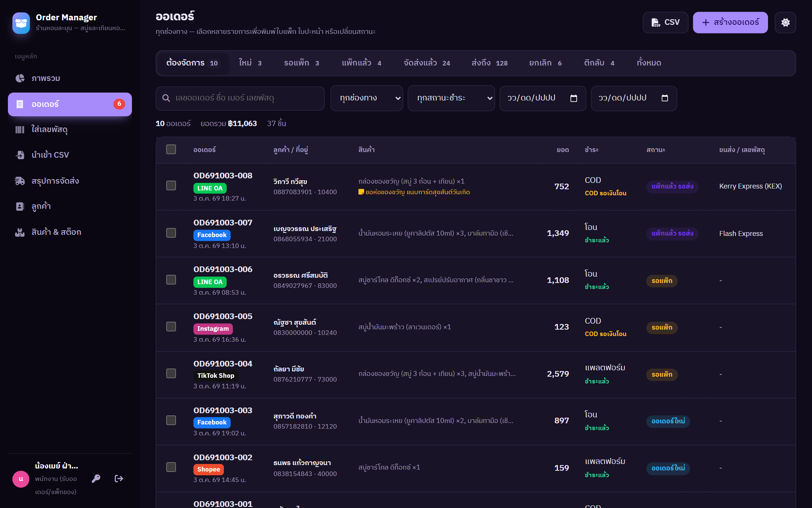Screen dimensions: 812x508
Task: Open สรุปการจัดส่ง truck icon
Action: coord(20,181)
